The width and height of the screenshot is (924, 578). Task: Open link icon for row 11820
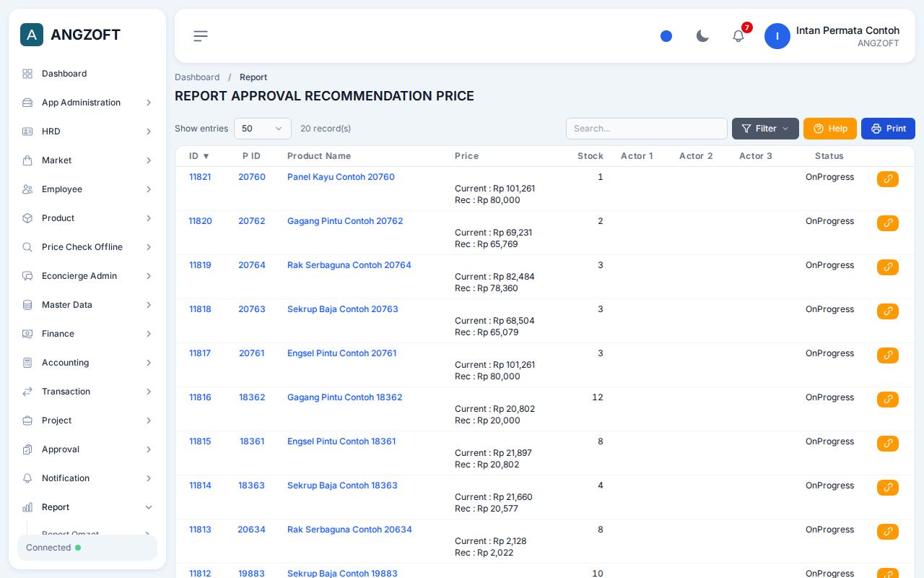(x=888, y=223)
